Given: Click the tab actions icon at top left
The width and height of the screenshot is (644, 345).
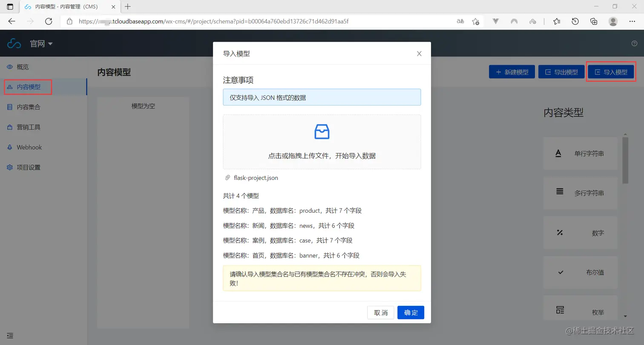Looking at the screenshot, I should 10,6.
